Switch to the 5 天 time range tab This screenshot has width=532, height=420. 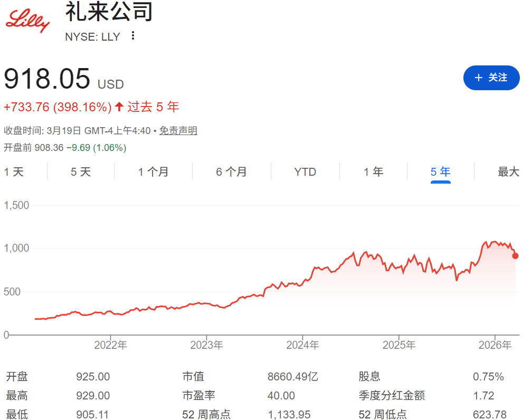coord(80,171)
